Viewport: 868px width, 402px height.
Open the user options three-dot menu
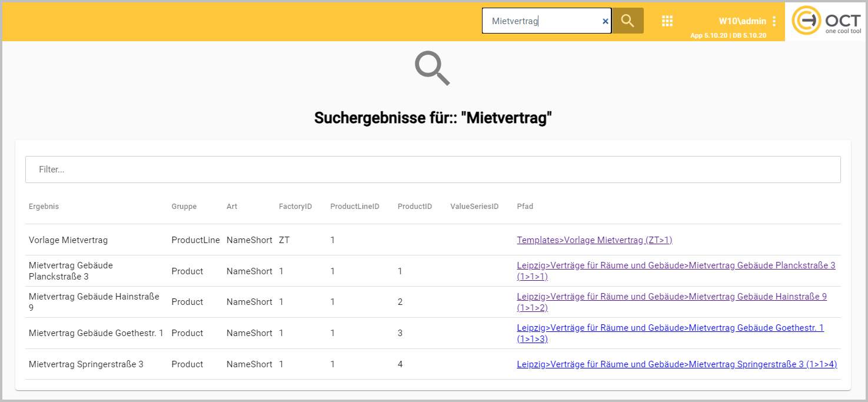774,21
